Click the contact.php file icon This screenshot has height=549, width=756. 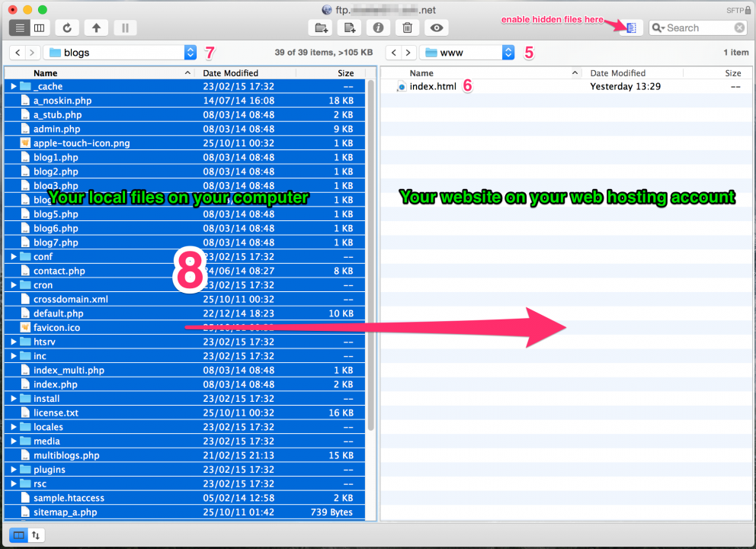click(25, 271)
